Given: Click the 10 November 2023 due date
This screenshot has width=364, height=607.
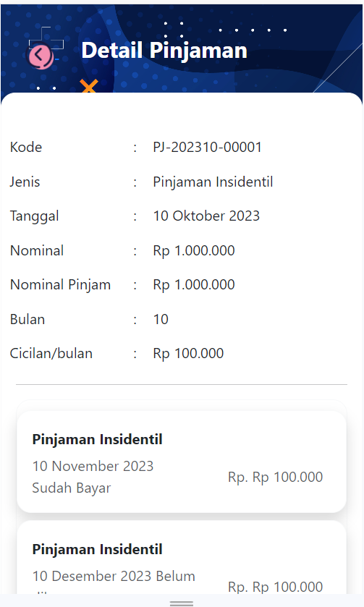Looking at the screenshot, I should (x=93, y=466).
